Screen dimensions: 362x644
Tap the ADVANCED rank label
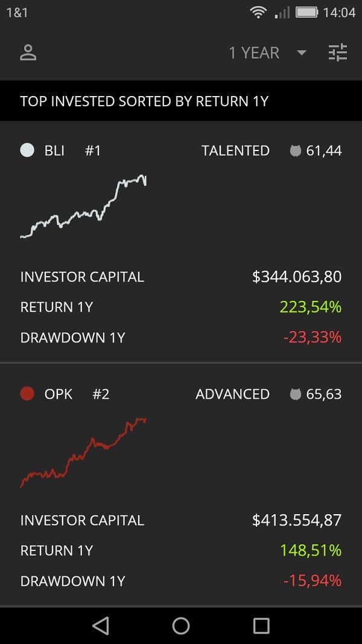click(x=232, y=394)
